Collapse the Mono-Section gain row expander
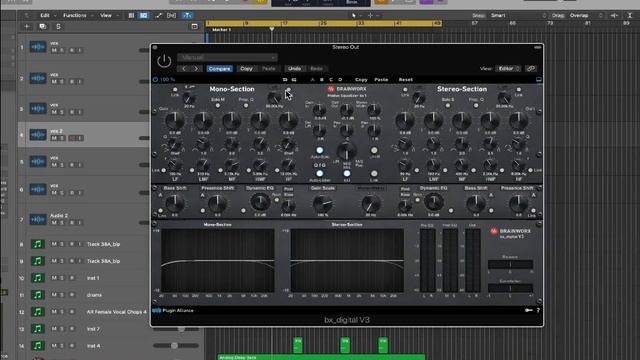This screenshot has height=360, width=640. click(x=154, y=111)
